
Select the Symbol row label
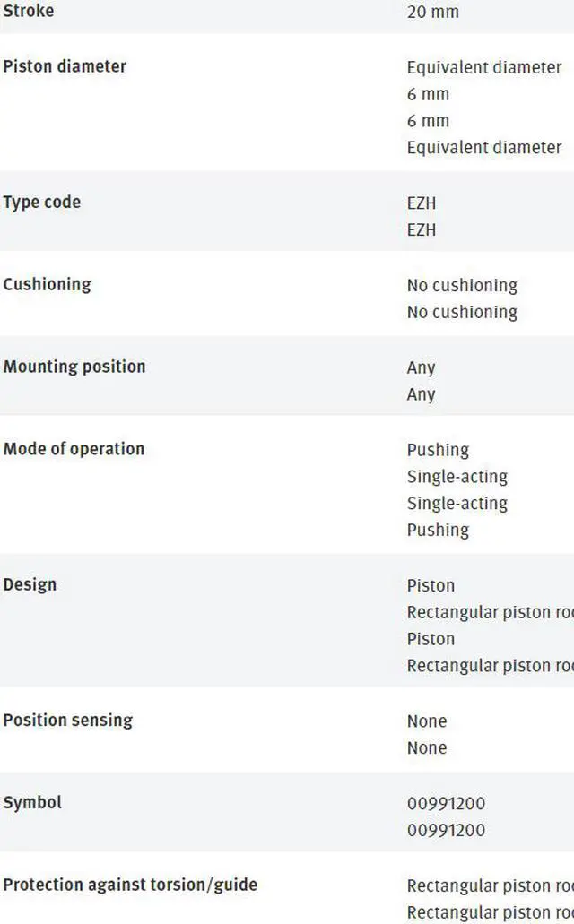[32, 803]
